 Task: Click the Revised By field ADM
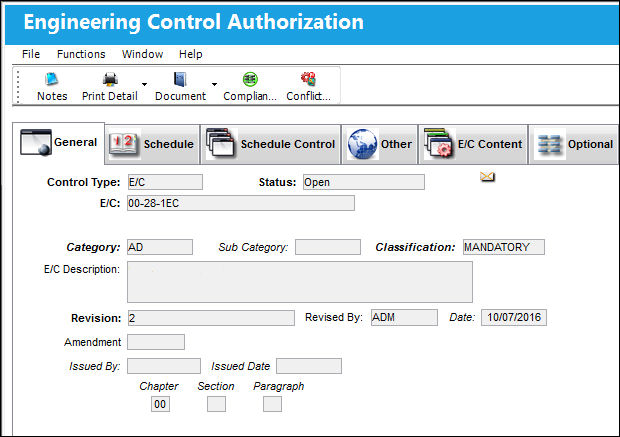point(404,317)
